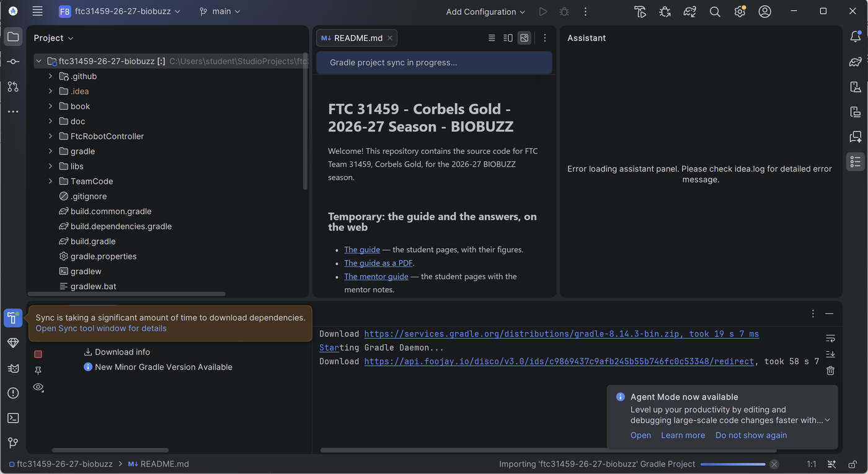Viewport: 868px width, 474px height.
Task: Open the main hamburger menu
Action: click(37, 11)
